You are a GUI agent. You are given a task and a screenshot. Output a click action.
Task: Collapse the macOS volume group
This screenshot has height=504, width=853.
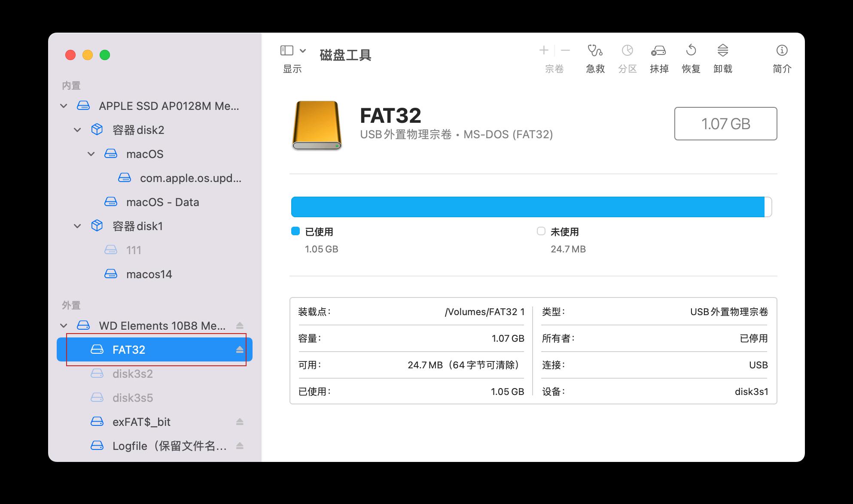[91, 154]
